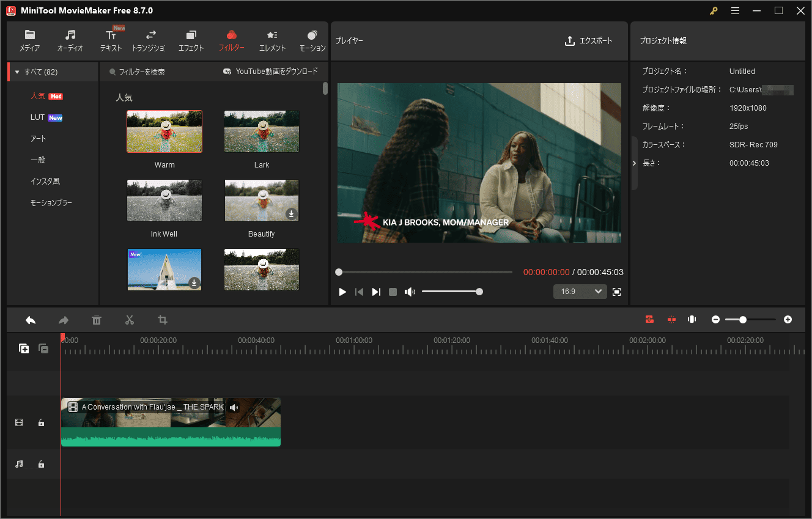Click the プロジェクト情報 header

pos(663,41)
